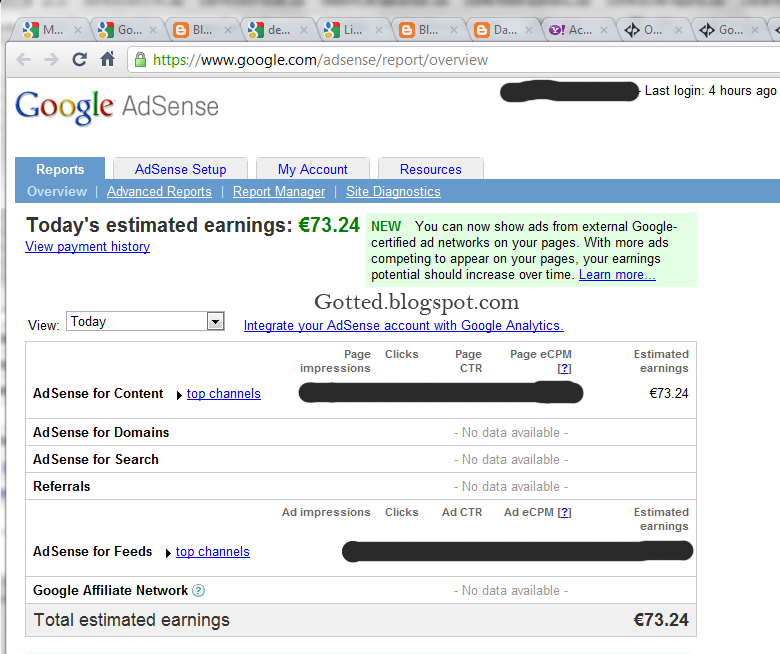Open the View 'Today' dropdown

tap(145, 321)
